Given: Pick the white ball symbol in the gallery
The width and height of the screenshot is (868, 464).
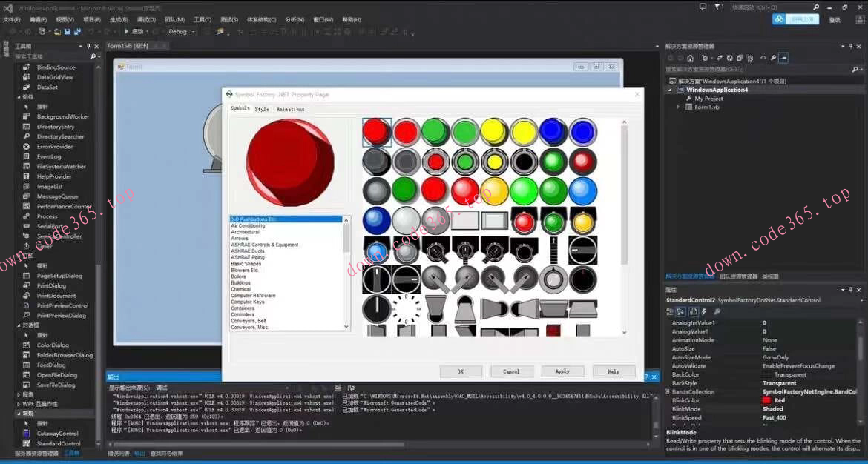Looking at the screenshot, I should pos(407,220).
